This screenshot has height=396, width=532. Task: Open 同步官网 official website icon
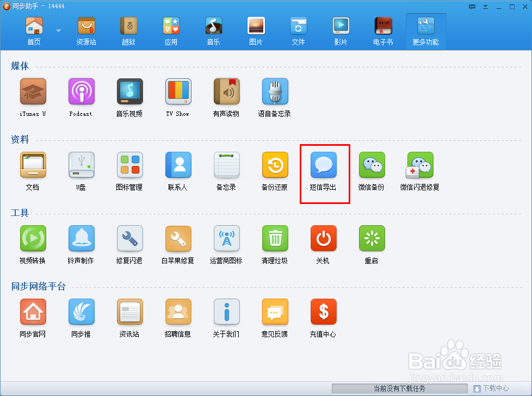pos(33,312)
